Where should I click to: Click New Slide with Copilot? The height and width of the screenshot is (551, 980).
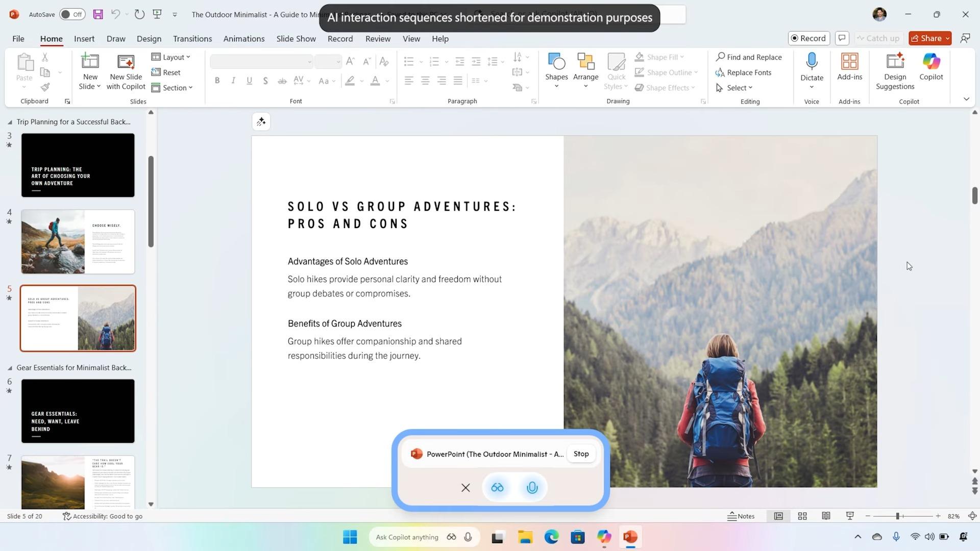point(126,71)
